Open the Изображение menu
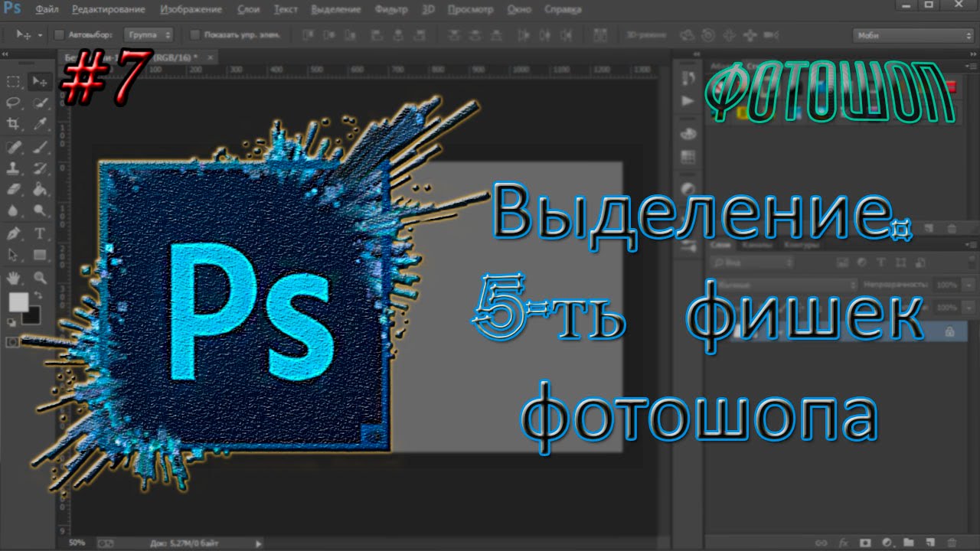This screenshot has width=980, height=551. click(x=192, y=10)
